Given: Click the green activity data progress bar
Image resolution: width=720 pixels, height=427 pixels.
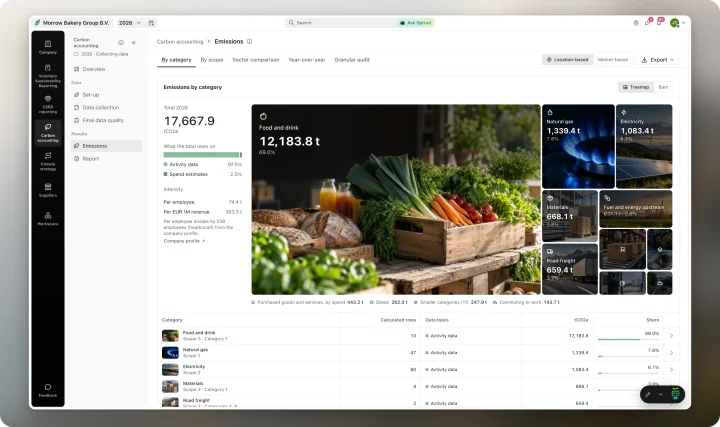Looking at the screenshot, I should [x=202, y=155].
